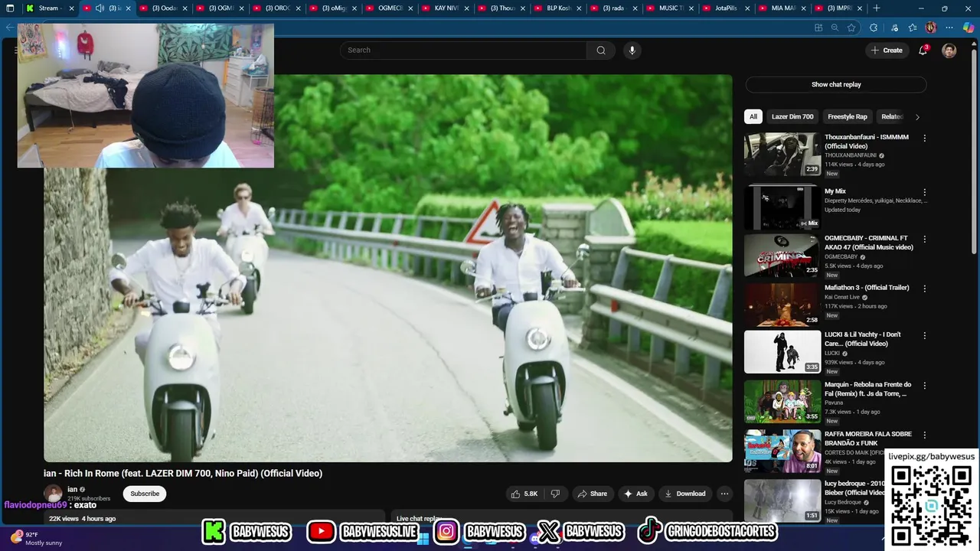Open a new browser tab
This screenshot has width=980, height=551.
point(877,8)
